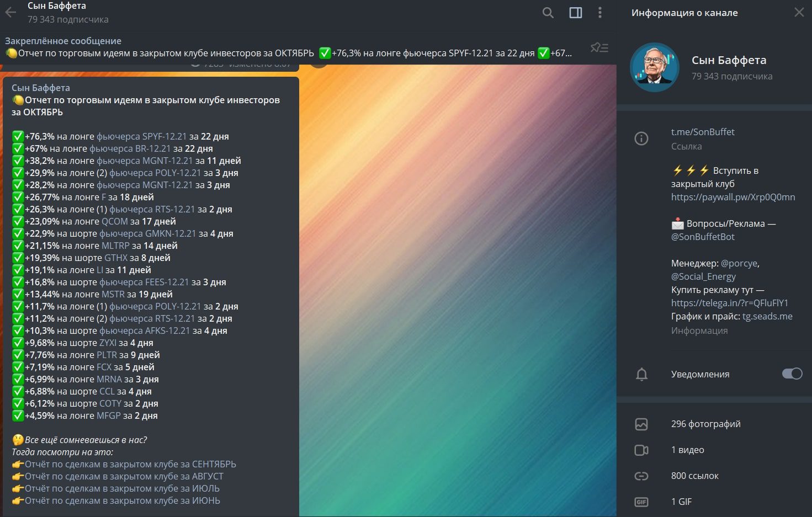Click the Уведомления label
The height and width of the screenshot is (517, 812).
700,374
